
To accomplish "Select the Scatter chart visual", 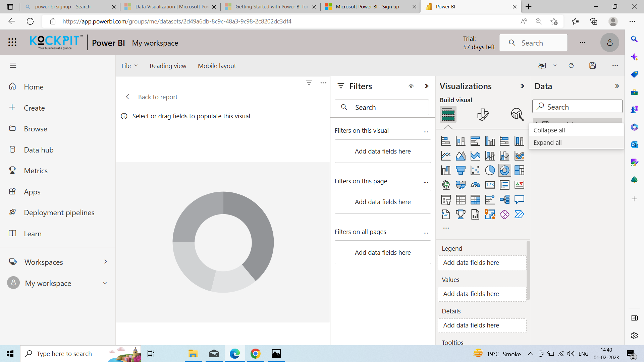I will [x=475, y=170].
